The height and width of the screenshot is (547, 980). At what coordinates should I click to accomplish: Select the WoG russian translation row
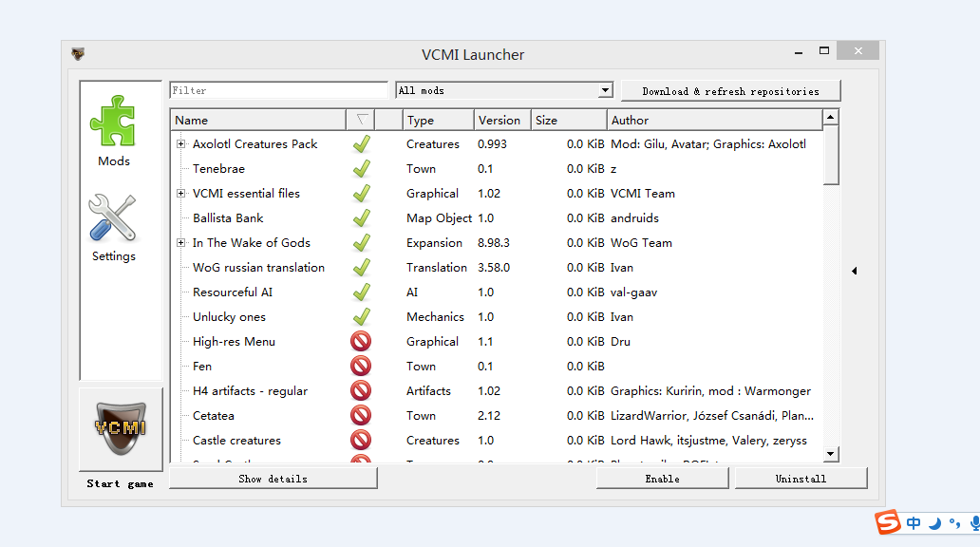tap(497, 268)
